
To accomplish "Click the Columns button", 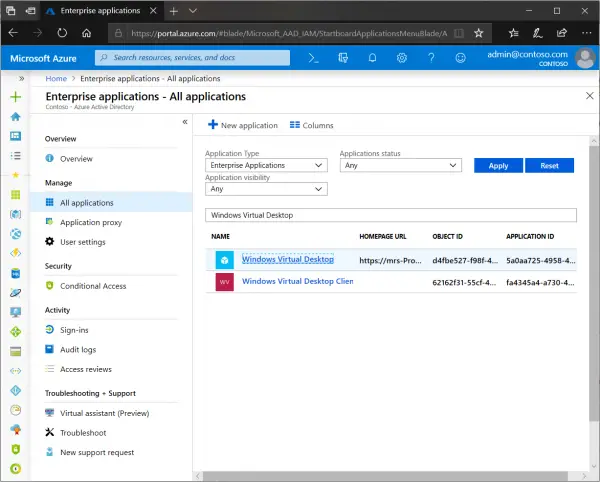I will [x=311, y=125].
